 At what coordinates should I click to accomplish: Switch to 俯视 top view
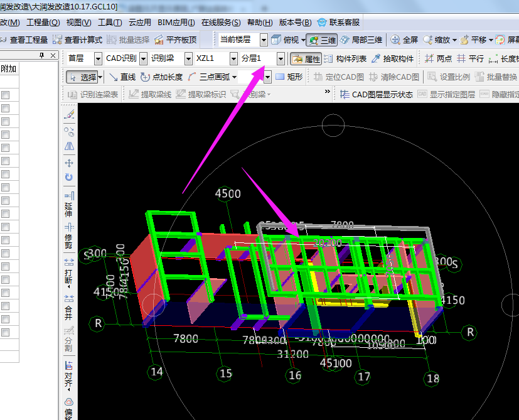point(285,40)
